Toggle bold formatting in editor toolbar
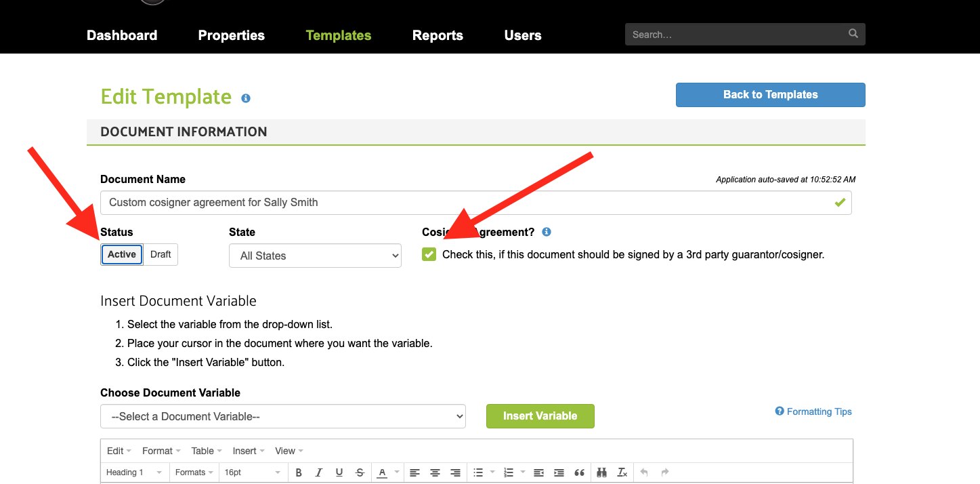The height and width of the screenshot is (484, 980). tap(299, 472)
